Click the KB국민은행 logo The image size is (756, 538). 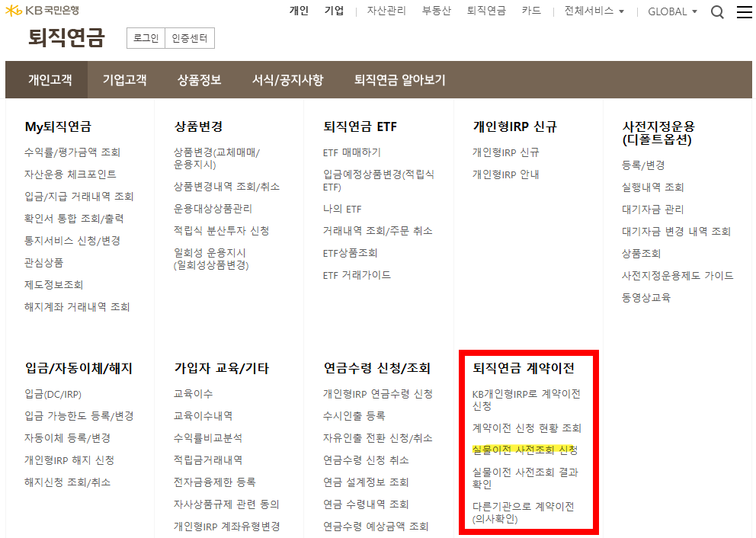[x=43, y=10]
